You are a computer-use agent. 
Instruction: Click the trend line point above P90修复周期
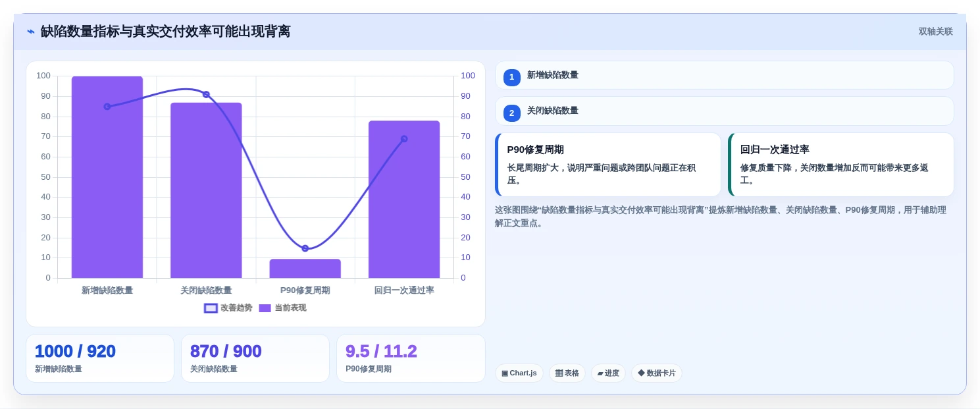click(x=305, y=248)
